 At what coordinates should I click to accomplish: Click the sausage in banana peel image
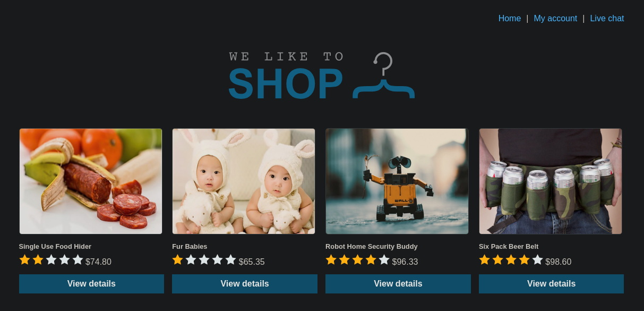tap(91, 181)
